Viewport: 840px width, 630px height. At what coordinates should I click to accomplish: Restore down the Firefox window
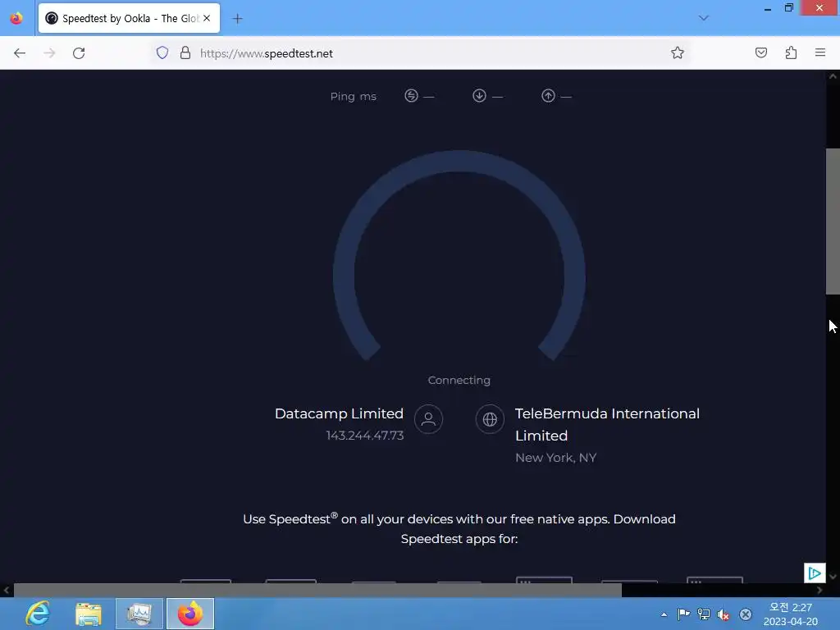click(788, 8)
